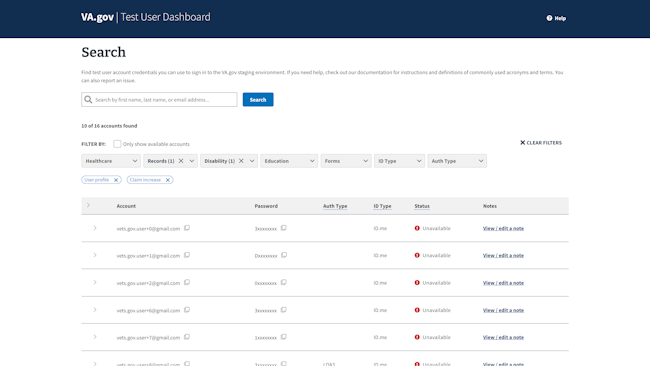Expand row for vets.gov.user+2@gmail.com

coord(95,282)
